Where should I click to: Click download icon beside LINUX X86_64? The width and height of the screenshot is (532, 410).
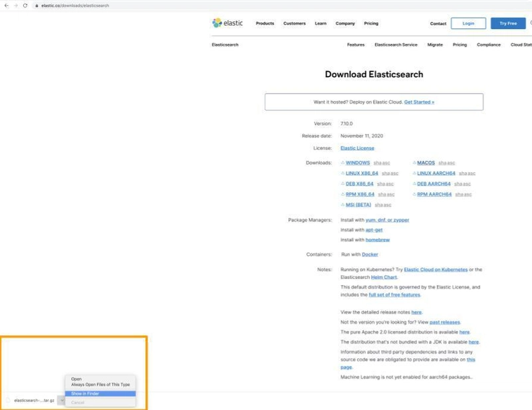(342, 173)
